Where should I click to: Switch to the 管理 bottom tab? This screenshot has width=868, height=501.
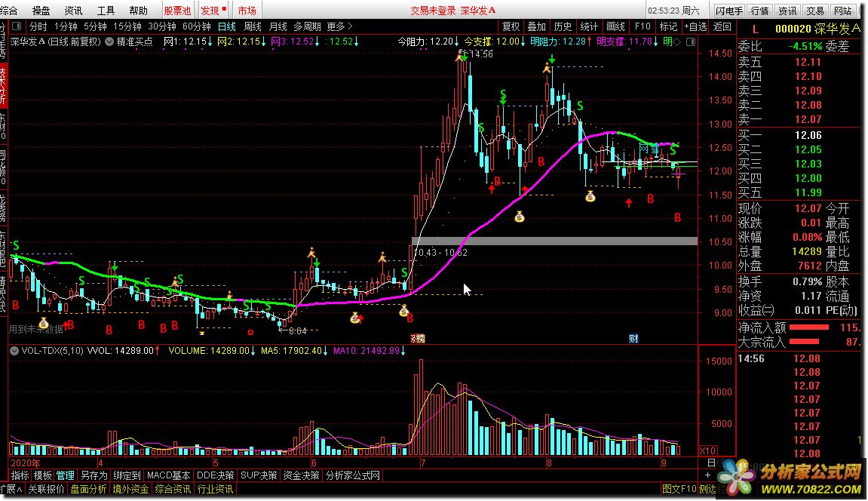[65, 475]
